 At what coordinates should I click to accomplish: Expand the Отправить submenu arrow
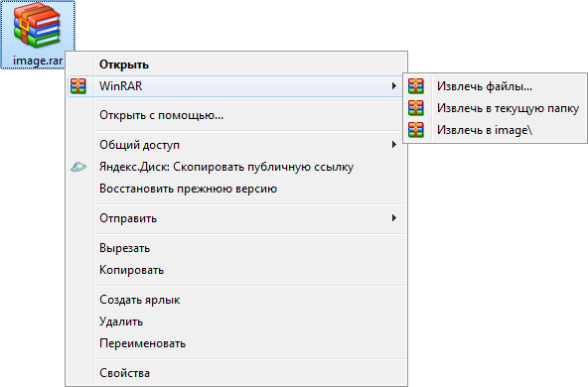pos(393,218)
